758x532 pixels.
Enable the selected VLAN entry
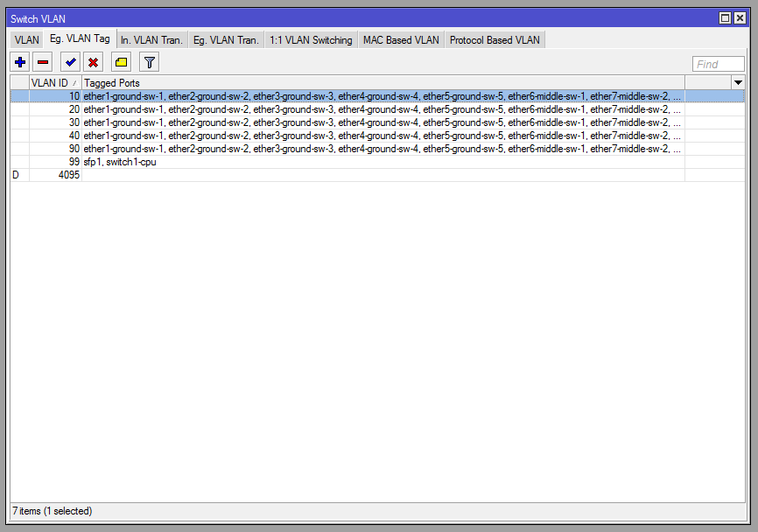click(x=69, y=61)
